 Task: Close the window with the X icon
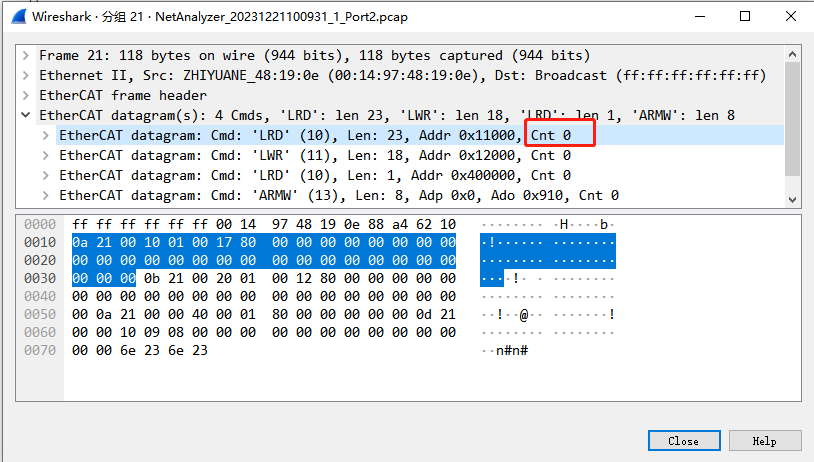coord(791,17)
